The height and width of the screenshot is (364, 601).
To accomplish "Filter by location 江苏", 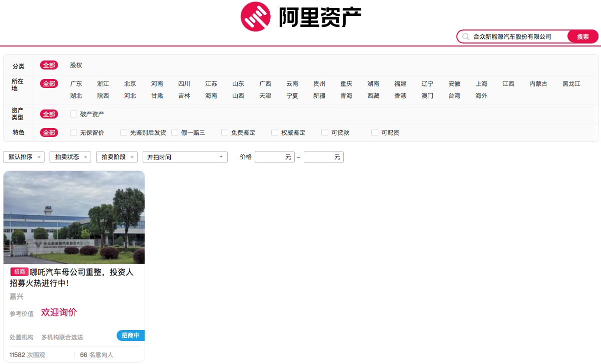I will point(211,84).
